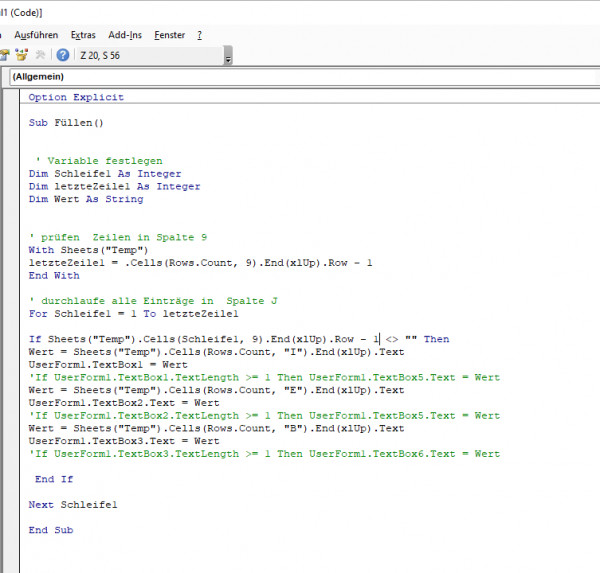Click commented line with TextBox2.TextLength
600x573 pixels.
264,416
